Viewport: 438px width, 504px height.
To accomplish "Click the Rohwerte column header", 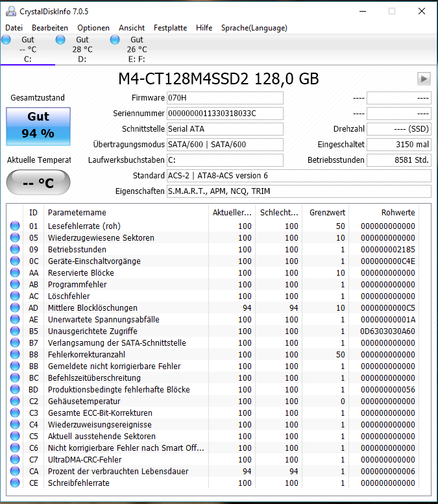I will [x=384, y=213].
